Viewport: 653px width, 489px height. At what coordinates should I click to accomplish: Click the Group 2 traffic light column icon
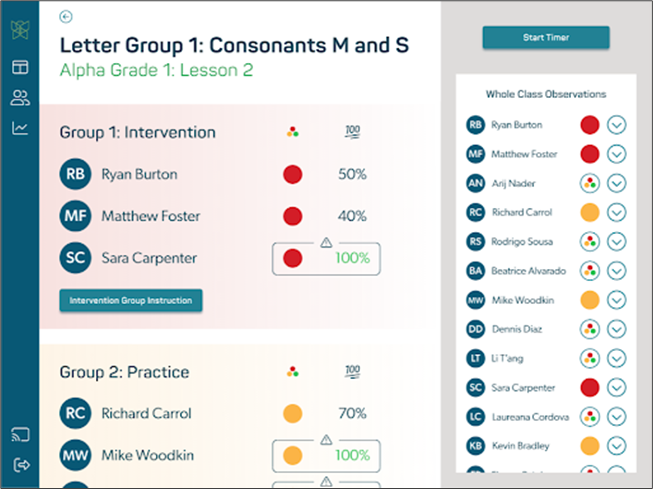tap(292, 371)
